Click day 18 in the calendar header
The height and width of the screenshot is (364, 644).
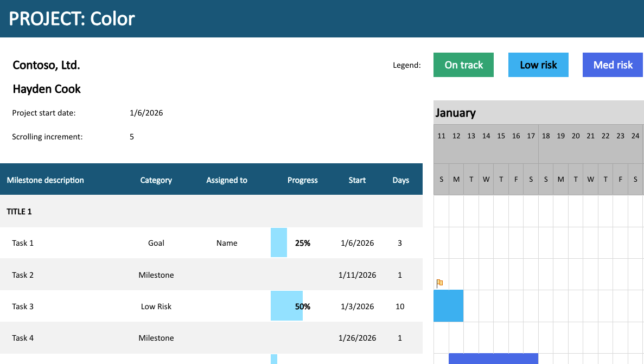546,136
